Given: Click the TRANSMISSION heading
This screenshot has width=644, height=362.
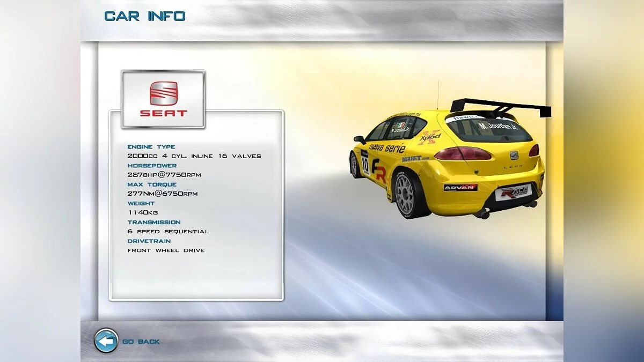Looking at the screenshot, I should point(154,222).
